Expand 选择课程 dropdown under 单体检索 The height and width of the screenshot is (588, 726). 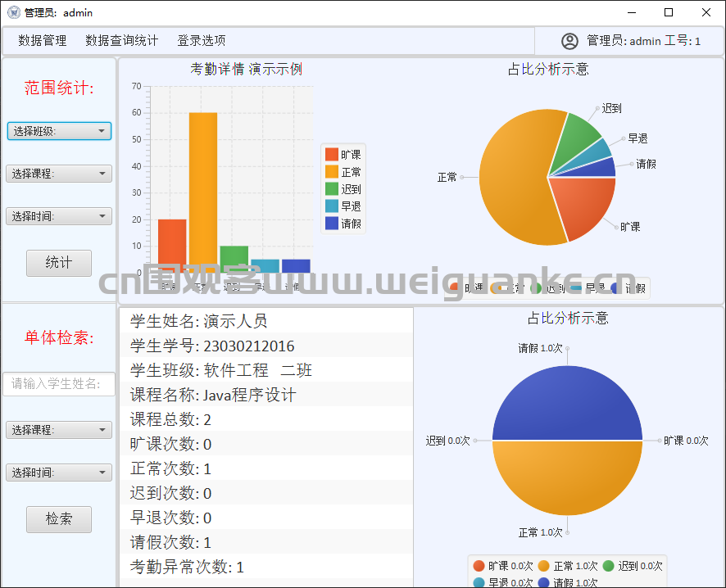59,430
